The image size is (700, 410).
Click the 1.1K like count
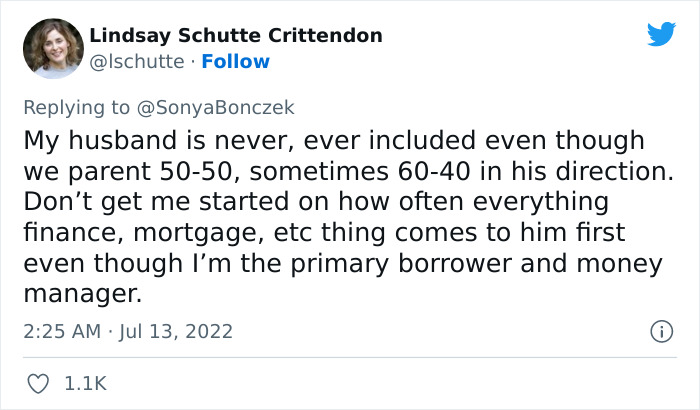86,383
